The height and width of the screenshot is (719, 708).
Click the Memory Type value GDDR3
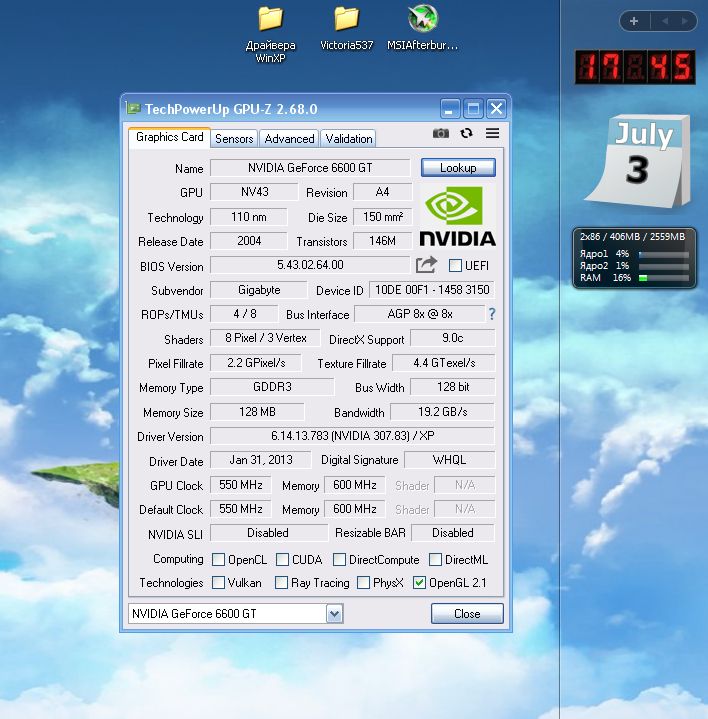pos(272,387)
